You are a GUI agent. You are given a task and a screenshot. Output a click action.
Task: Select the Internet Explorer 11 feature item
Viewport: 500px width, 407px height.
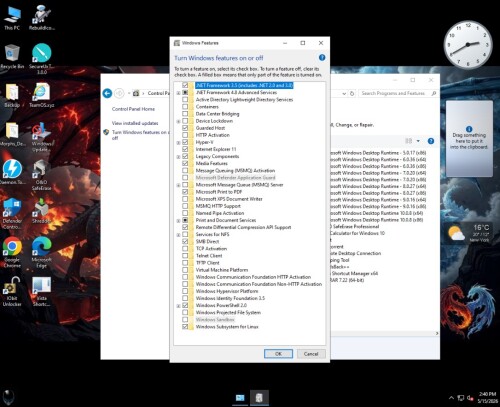coord(216,149)
